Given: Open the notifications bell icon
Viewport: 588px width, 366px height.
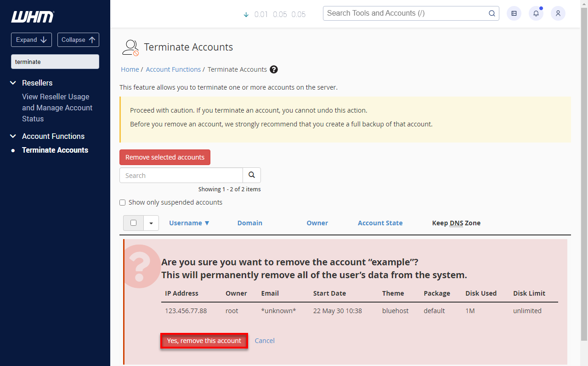Looking at the screenshot, I should (x=536, y=13).
